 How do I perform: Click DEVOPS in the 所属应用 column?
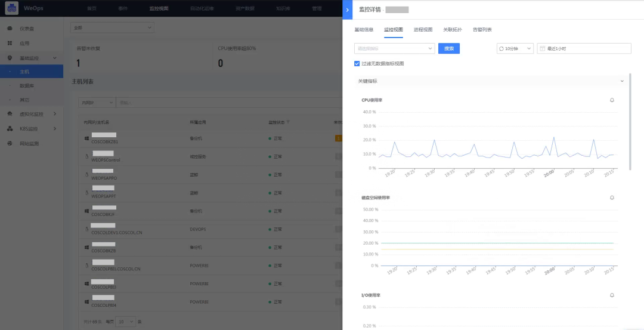coord(197,229)
